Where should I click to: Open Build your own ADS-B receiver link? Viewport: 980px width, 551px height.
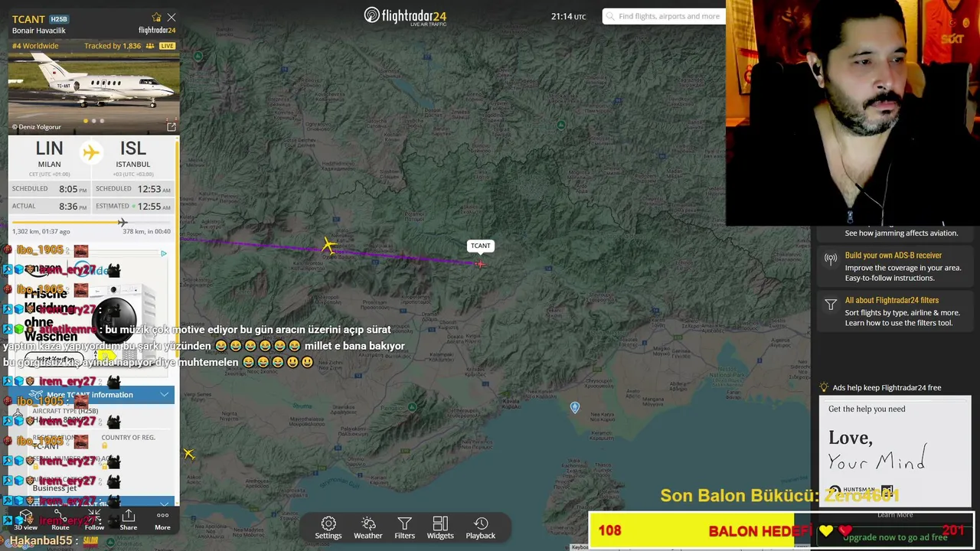tap(893, 256)
